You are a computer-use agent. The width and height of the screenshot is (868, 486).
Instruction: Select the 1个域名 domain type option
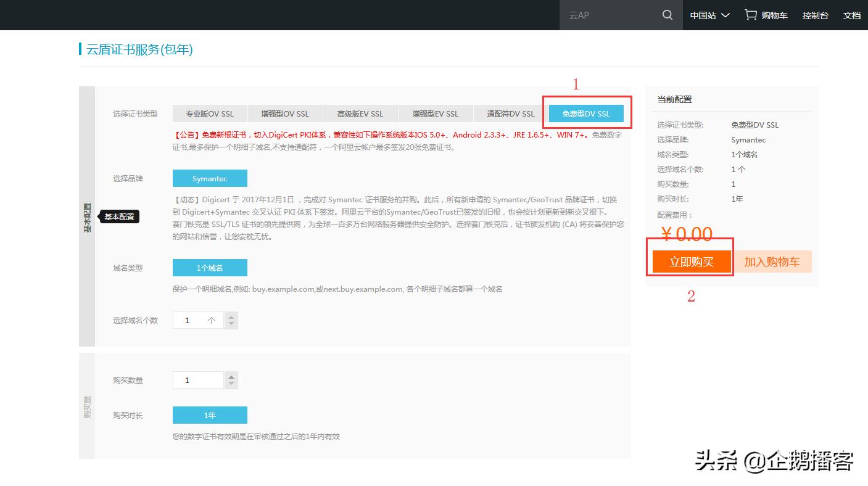pos(210,267)
